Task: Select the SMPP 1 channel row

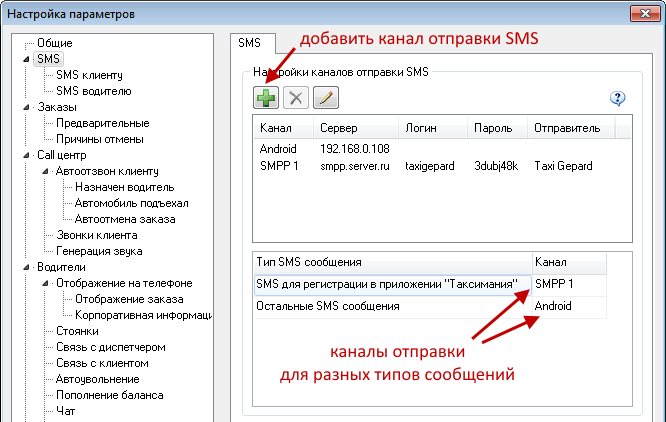Action: (x=442, y=166)
